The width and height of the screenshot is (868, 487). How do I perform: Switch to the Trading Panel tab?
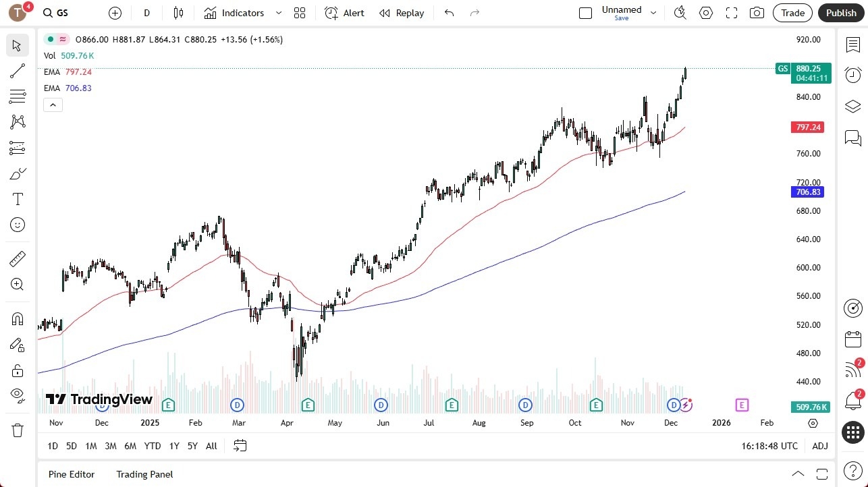[144, 474]
